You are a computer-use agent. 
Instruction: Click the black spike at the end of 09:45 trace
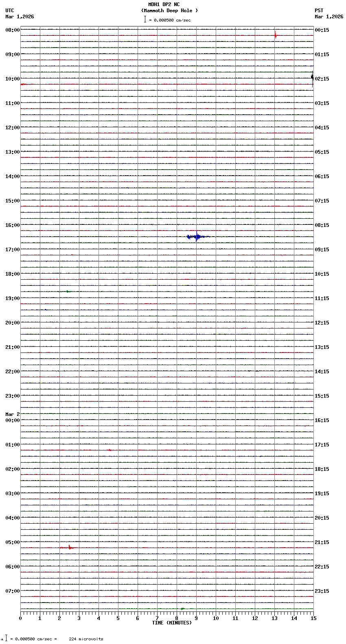(x=312, y=79)
